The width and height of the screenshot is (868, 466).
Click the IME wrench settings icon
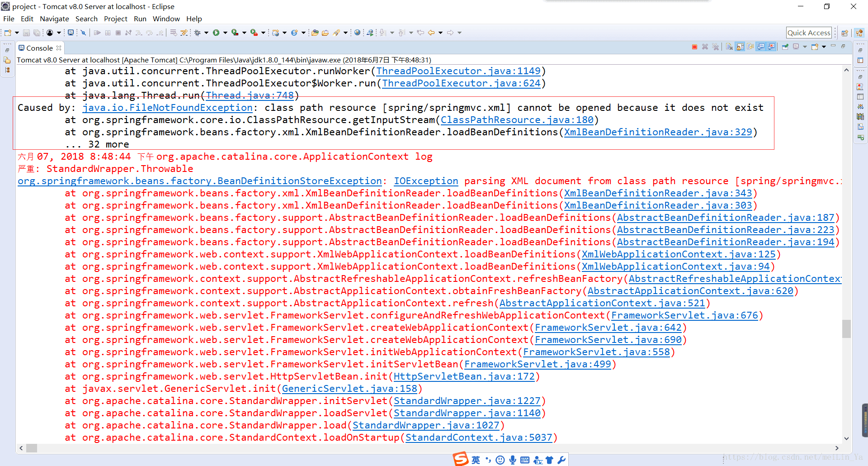tap(561, 460)
